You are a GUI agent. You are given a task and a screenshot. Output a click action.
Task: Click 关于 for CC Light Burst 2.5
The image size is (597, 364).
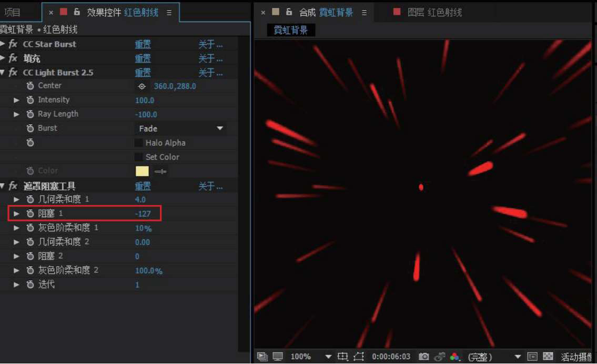[210, 73]
